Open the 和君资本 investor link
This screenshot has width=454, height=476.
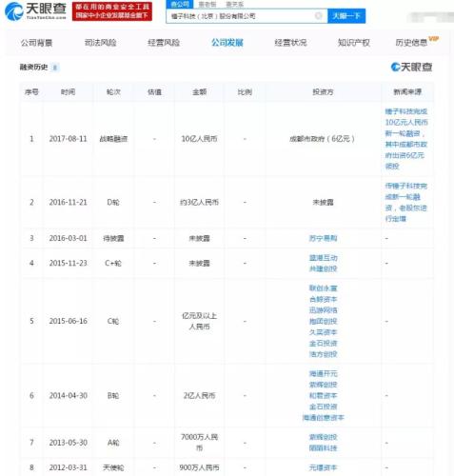(x=323, y=396)
